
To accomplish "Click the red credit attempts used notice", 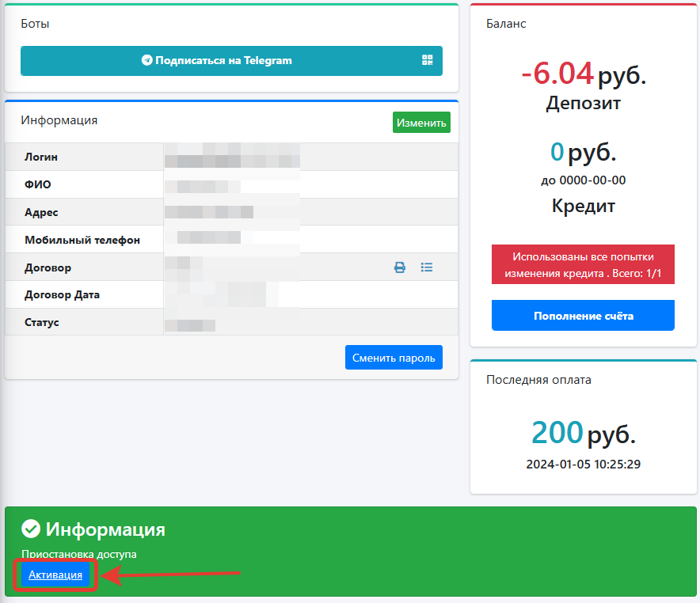I will [583, 264].
